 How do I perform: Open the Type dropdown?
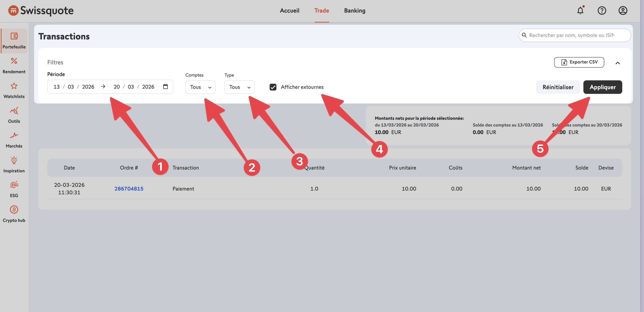point(239,87)
